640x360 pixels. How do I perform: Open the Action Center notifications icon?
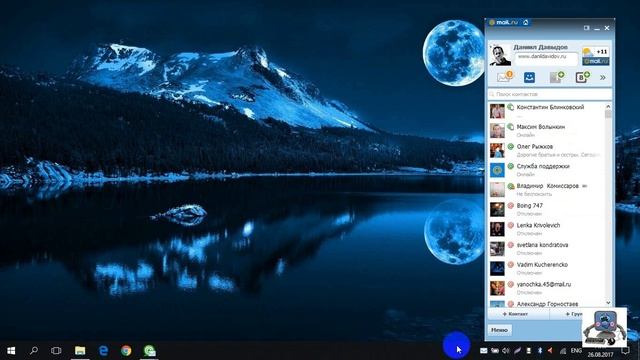[x=625, y=351]
